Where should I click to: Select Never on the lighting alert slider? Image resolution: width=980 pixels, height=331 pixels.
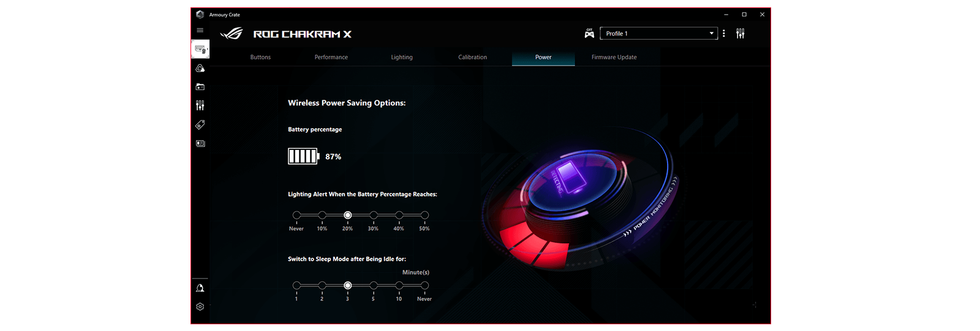point(297,215)
